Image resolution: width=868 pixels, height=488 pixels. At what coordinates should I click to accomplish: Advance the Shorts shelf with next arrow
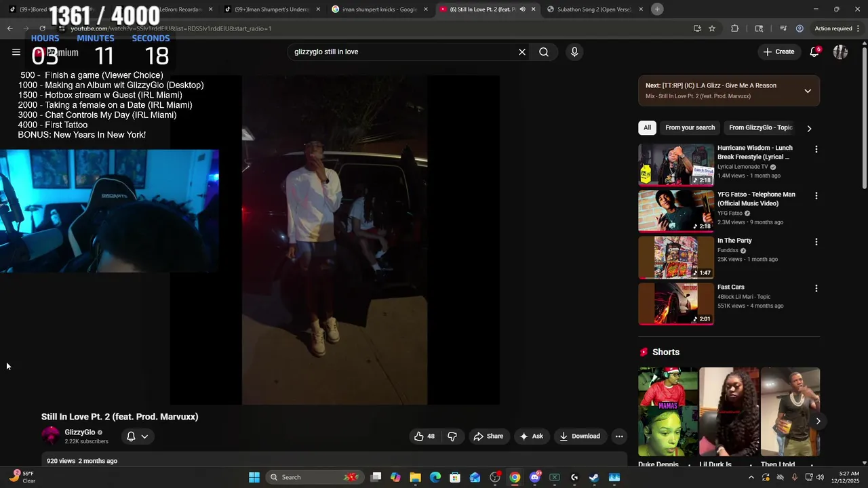pyautogui.click(x=818, y=421)
